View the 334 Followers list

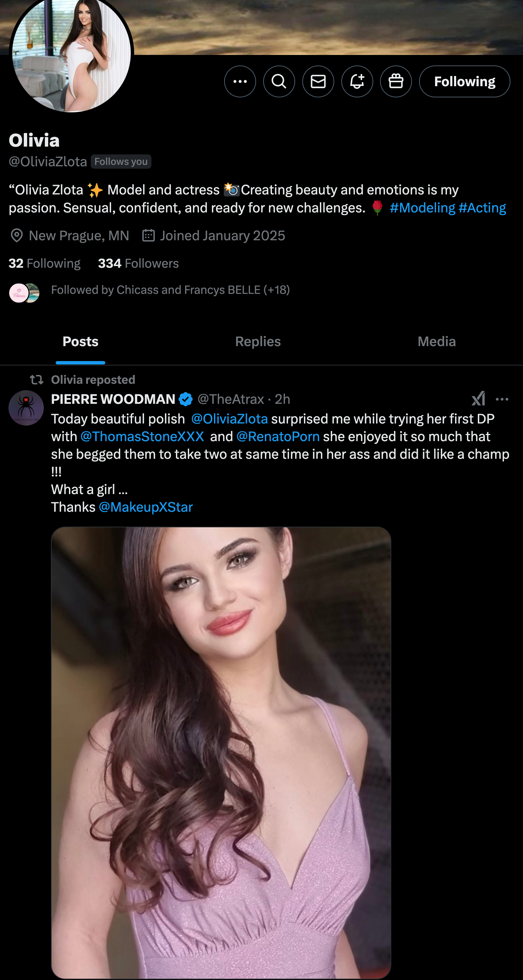pyautogui.click(x=138, y=263)
